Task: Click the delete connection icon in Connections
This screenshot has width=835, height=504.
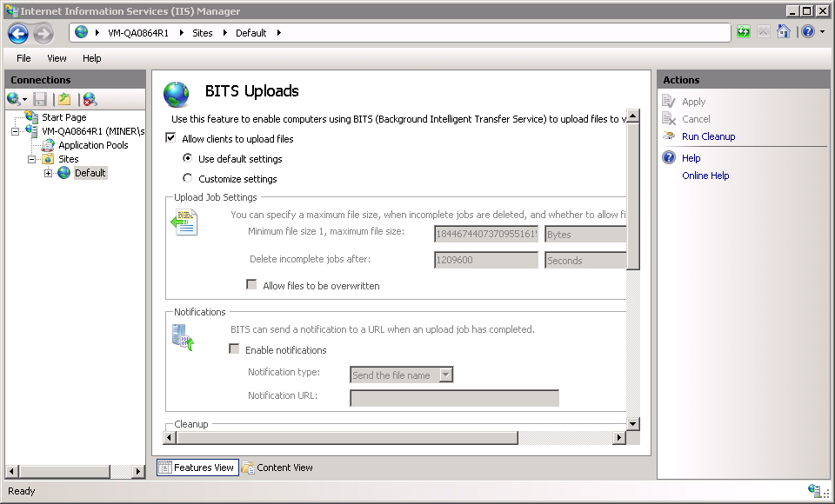Action: point(90,99)
